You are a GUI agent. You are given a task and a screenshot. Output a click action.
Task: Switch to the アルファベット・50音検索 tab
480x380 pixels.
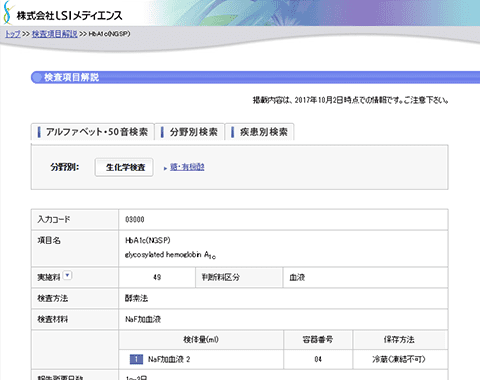93,132
